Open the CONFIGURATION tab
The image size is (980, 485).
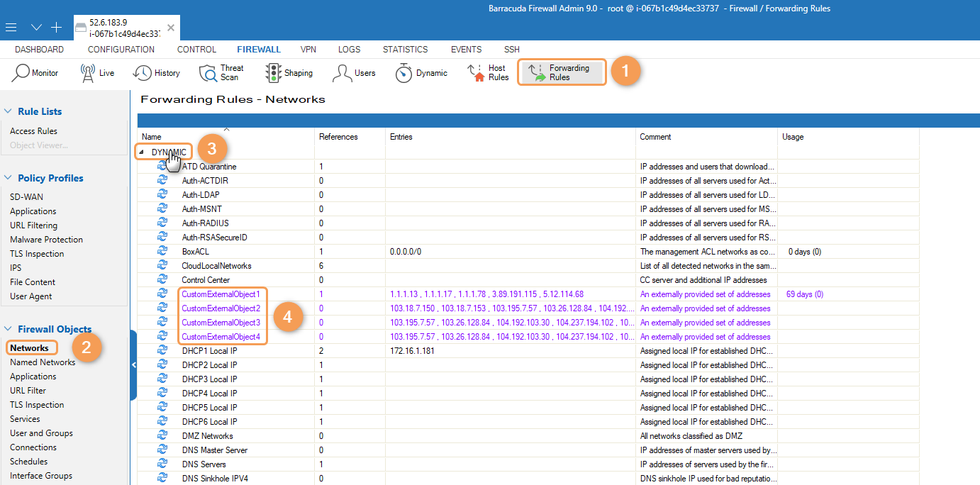121,50
